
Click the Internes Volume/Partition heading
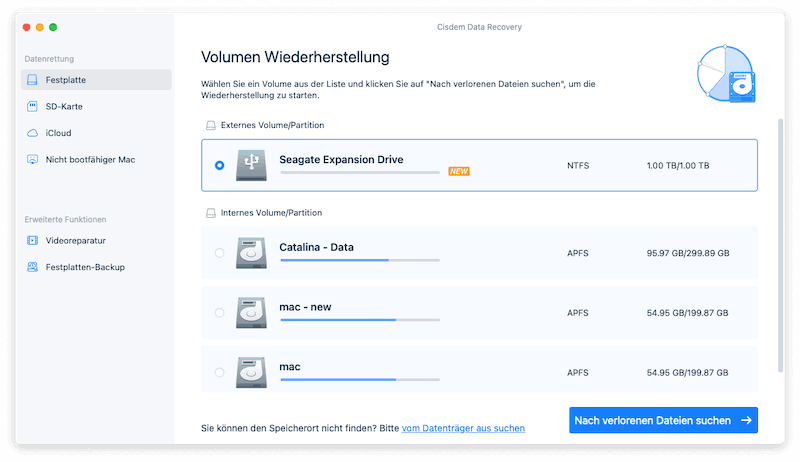(x=271, y=213)
